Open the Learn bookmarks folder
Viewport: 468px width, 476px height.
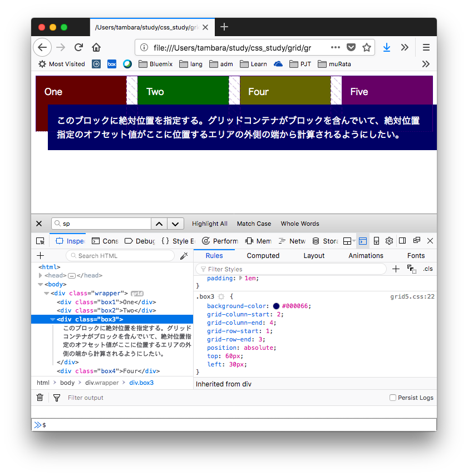tap(253, 64)
